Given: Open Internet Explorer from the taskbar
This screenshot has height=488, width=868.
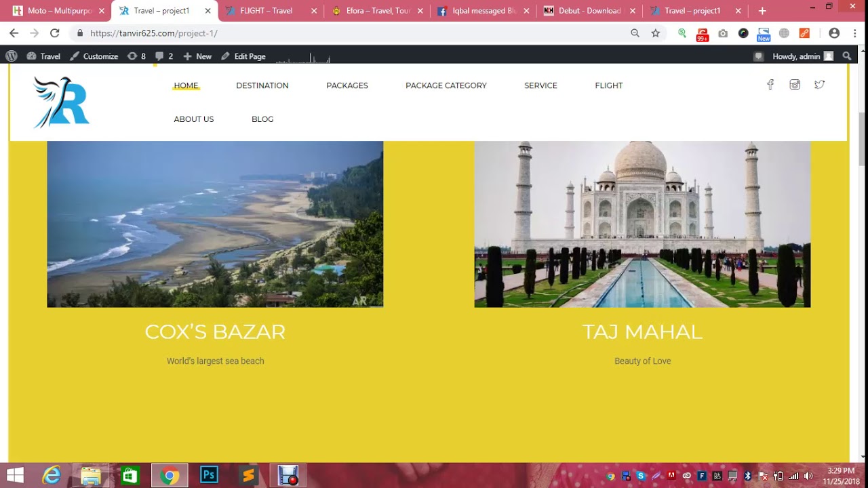Looking at the screenshot, I should point(52,475).
